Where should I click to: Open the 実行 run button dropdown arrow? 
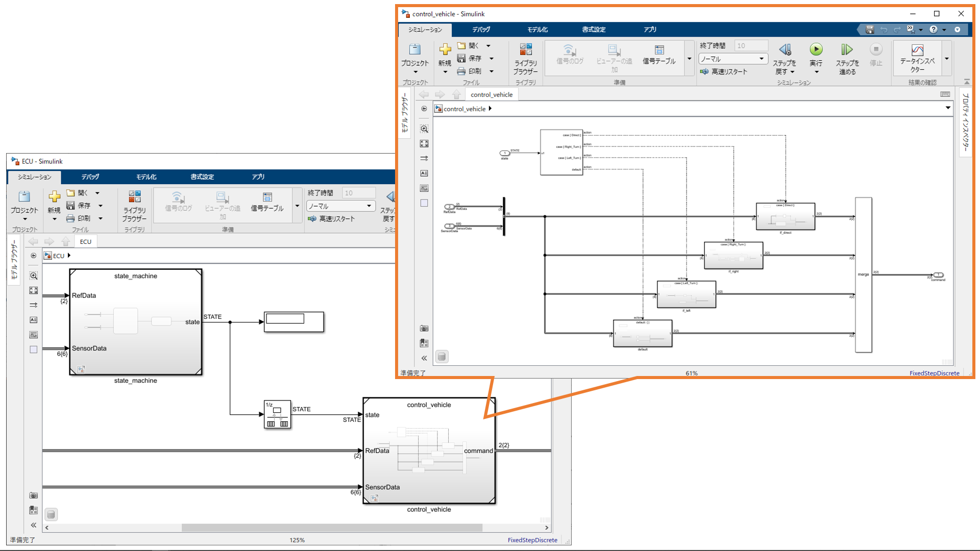(816, 72)
